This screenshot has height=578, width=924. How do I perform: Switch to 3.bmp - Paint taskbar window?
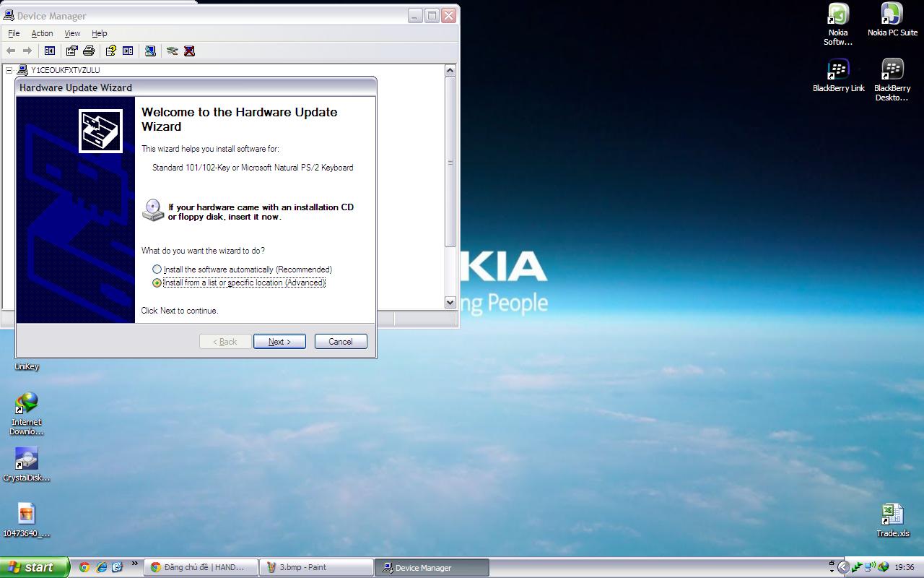315,567
